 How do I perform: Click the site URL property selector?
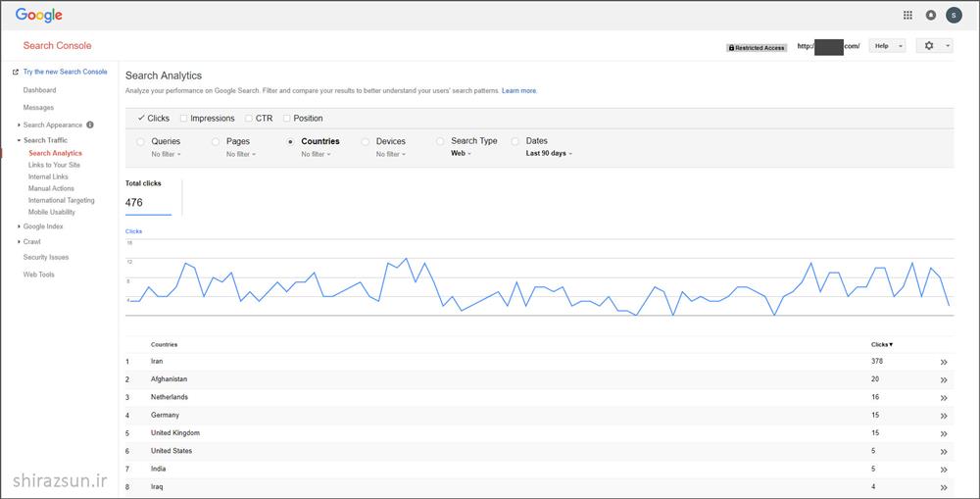click(829, 46)
